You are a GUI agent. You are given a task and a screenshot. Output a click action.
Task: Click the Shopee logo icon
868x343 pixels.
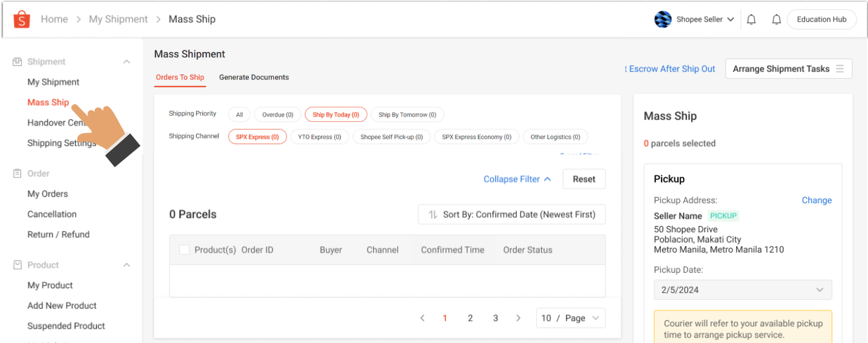click(x=22, y=19)
